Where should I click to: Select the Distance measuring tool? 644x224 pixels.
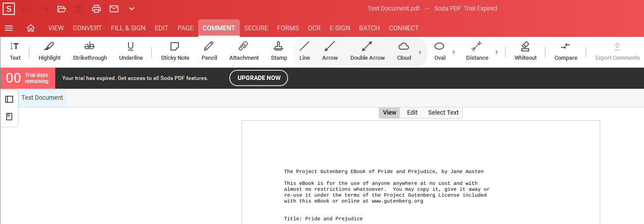tap(477, 52)
